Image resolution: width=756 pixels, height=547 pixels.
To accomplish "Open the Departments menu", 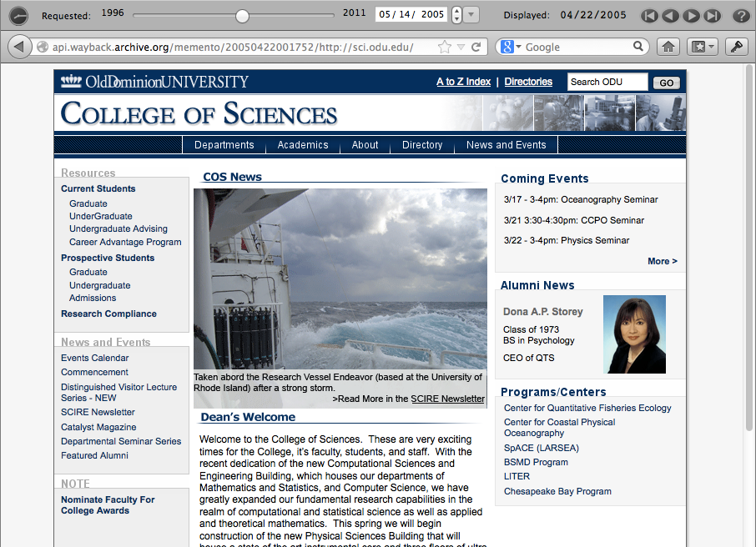I will pyautogui.click(x=224, y=145).
